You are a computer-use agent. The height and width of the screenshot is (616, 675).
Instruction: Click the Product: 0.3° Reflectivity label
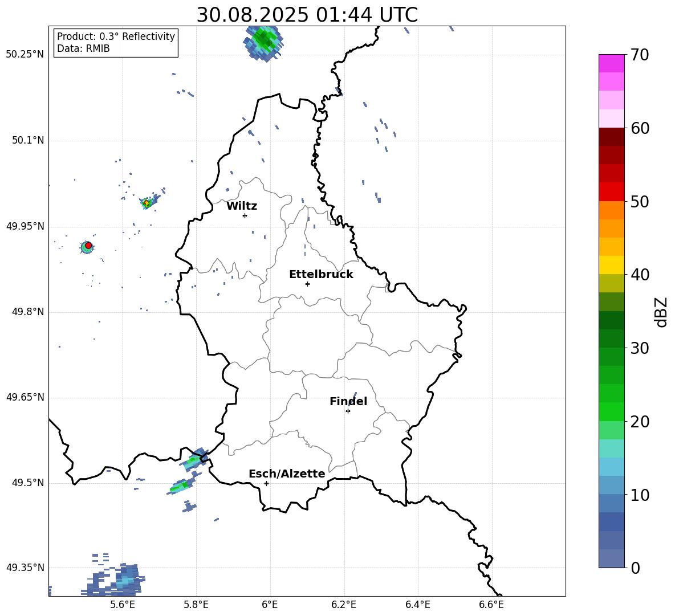tap(116, 36)
